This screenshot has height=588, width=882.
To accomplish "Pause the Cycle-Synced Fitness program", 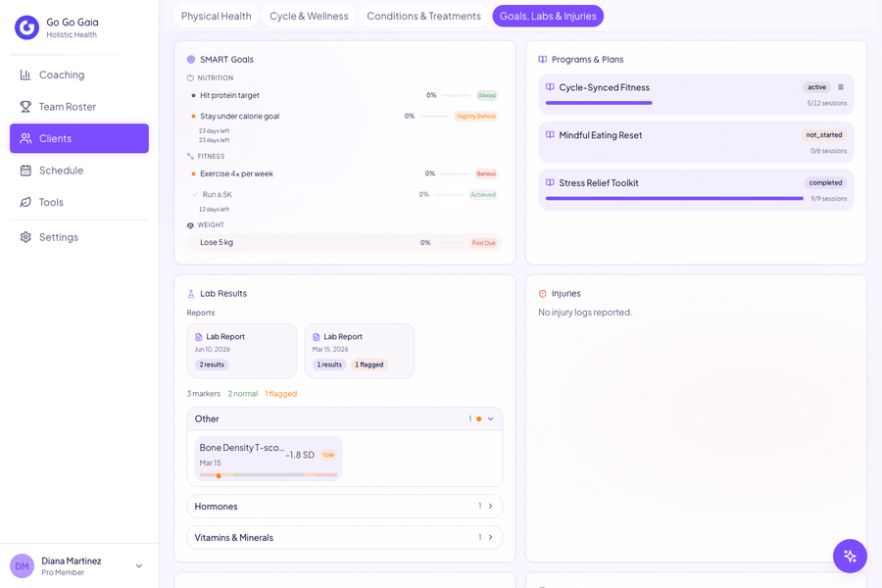I will point(841,87).
